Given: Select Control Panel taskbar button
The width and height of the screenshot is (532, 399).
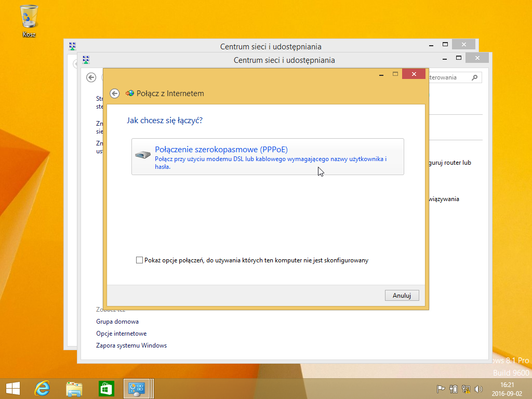Looking at the screenshot, I should pos(137,389).
